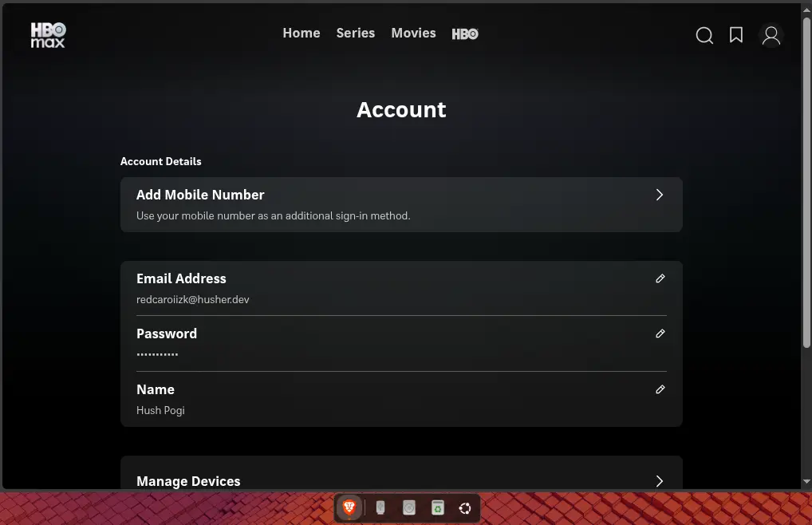Open the search magnifier icon

click(x=704, y=35)
